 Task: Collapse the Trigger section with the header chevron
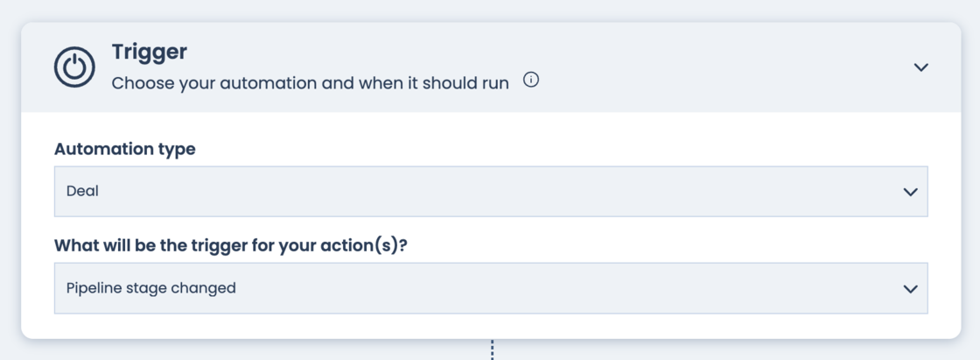click(x=920, y=67)
